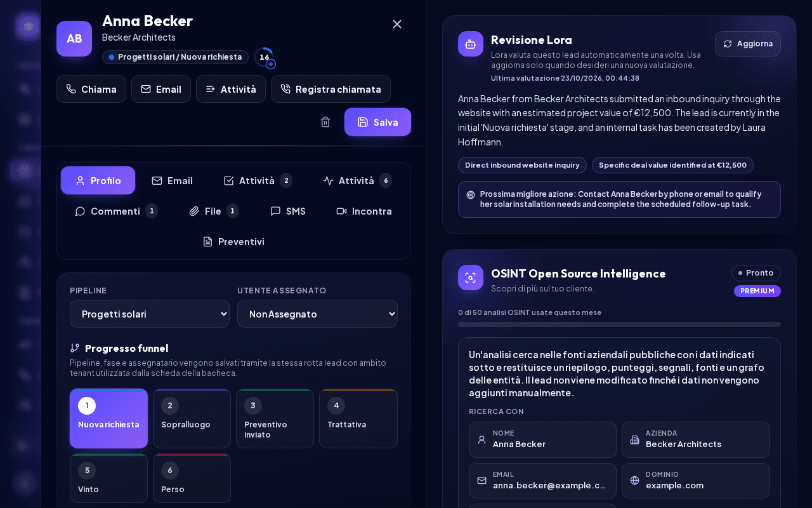Select the Profilo tab

coord(98,180)
